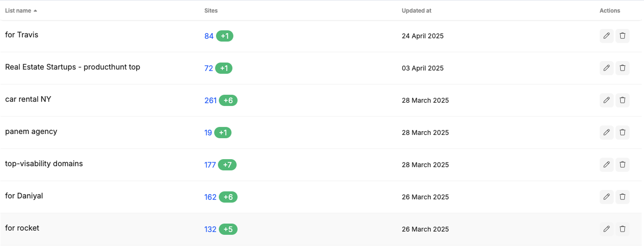This screenshot has height=246, width=644.
Task: Open the 84 sites link
Action: [209, 36]
